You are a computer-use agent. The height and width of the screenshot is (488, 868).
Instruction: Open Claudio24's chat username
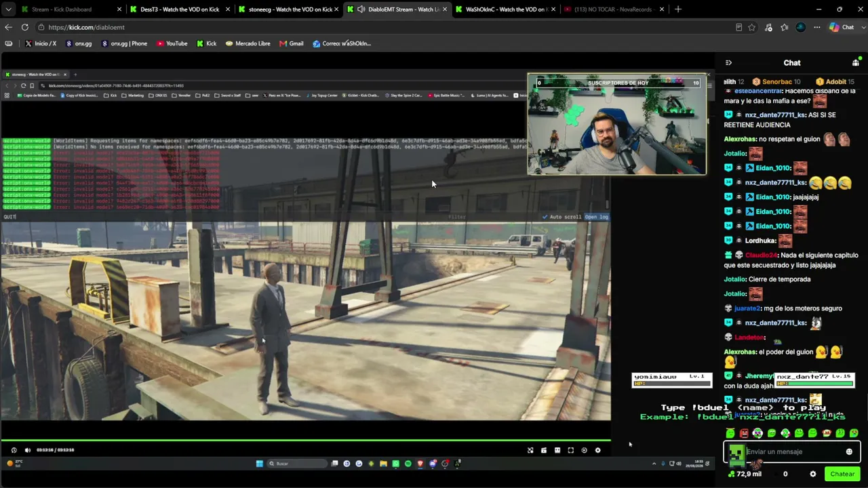[761, 256]
